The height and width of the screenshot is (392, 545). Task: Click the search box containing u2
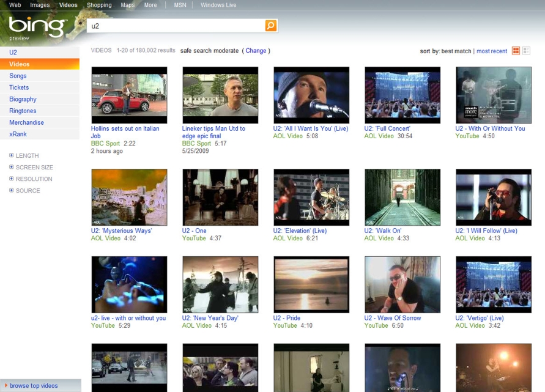tap(176, 26)
